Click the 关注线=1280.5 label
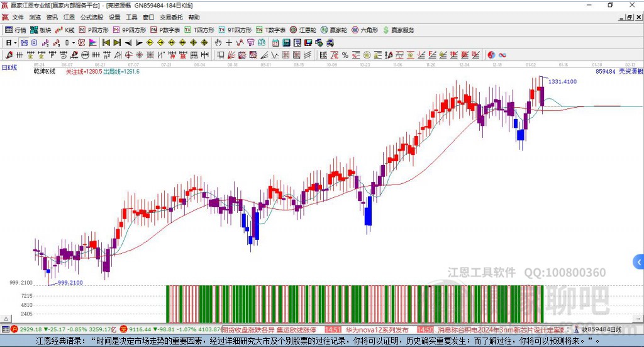644x347 pixels. coord(84,72)
